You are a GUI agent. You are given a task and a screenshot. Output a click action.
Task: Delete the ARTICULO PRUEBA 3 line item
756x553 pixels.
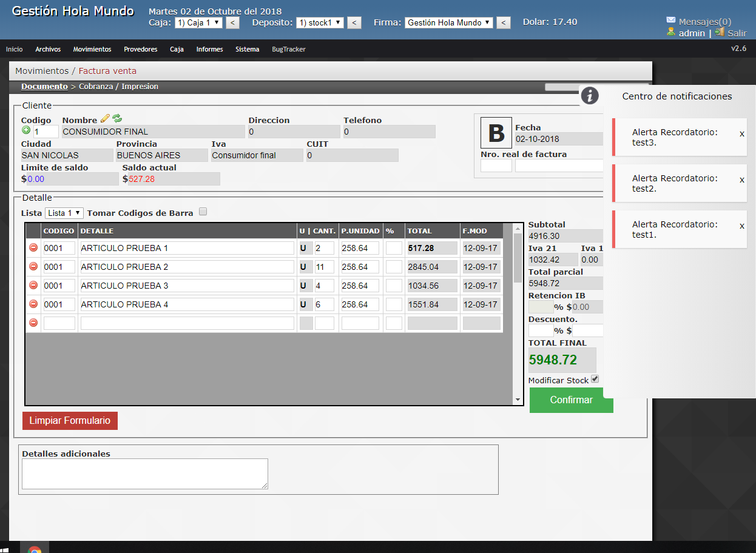[x=33, y=285]
